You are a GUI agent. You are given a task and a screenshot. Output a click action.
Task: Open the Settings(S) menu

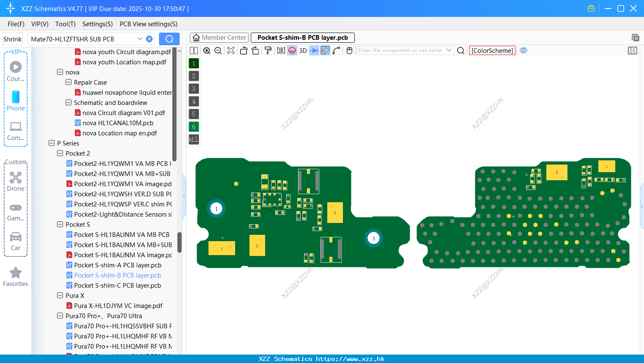pos(98,24)
